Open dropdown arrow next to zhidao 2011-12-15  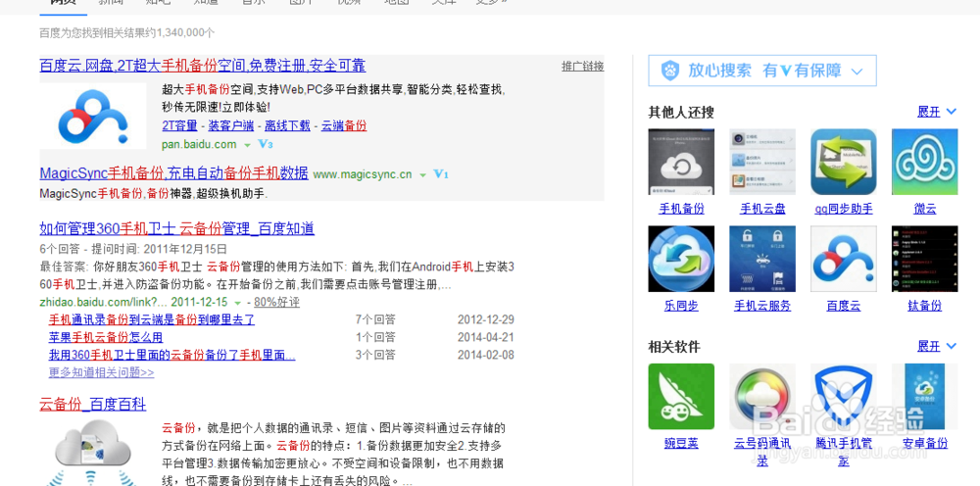(237, 303)
